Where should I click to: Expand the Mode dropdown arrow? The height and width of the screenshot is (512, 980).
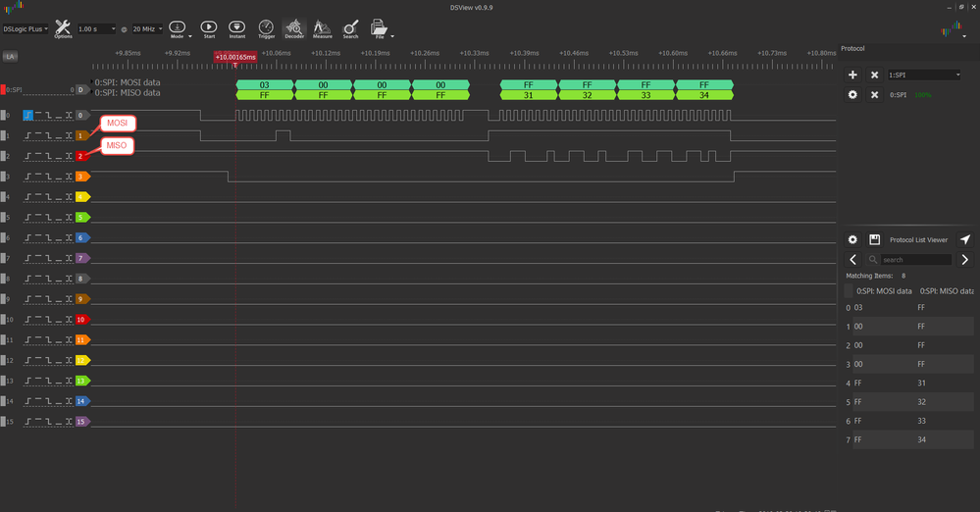tap(190, 36)
